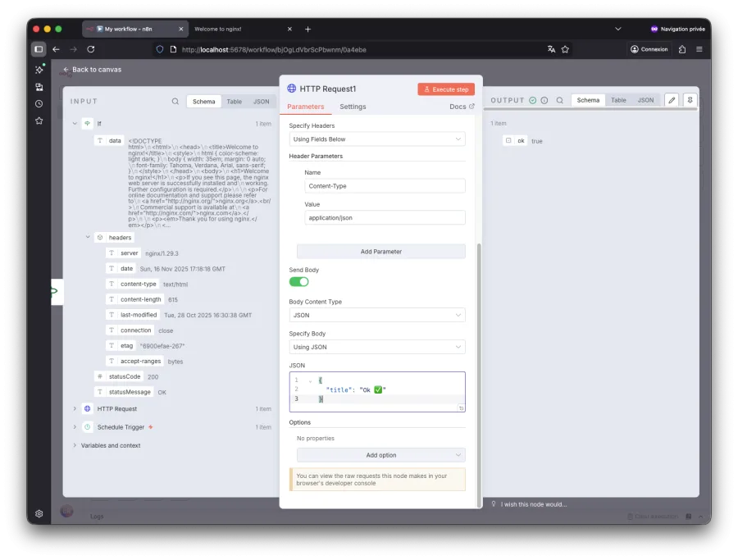Click the search icon in the OUTPUT panel
The width and height of the screenshot is (738, 560).
tap(559, 101)
